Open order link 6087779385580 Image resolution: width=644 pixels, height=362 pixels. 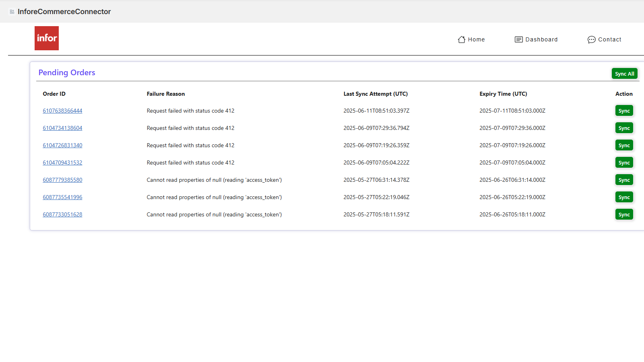point(62,180)
